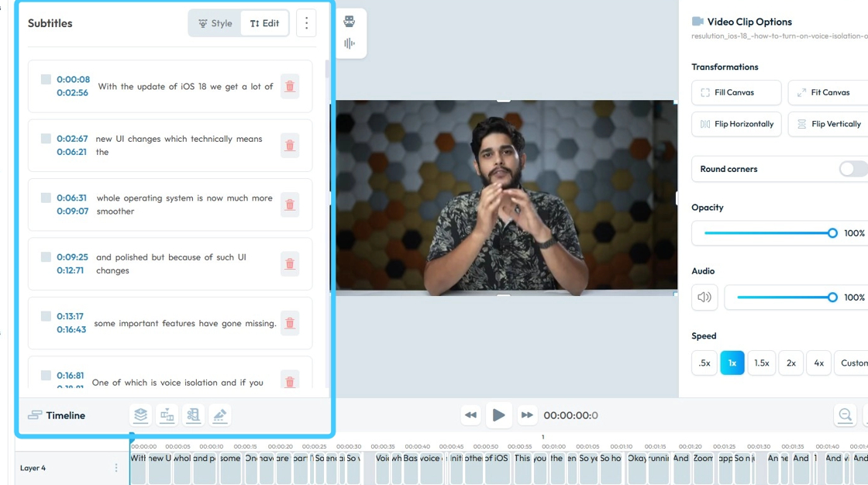Click Flip Horizontally
Image resolution: width=868 pixels, height=485 pixels.
tap(736, 124)
